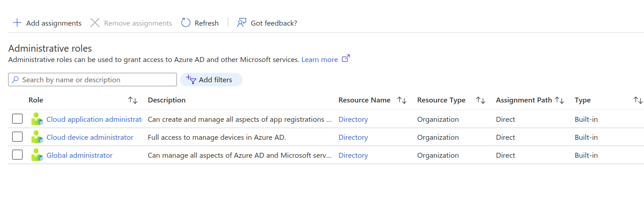
Task: Sort by Resource Type column arrows
Action: pos(481,100)
